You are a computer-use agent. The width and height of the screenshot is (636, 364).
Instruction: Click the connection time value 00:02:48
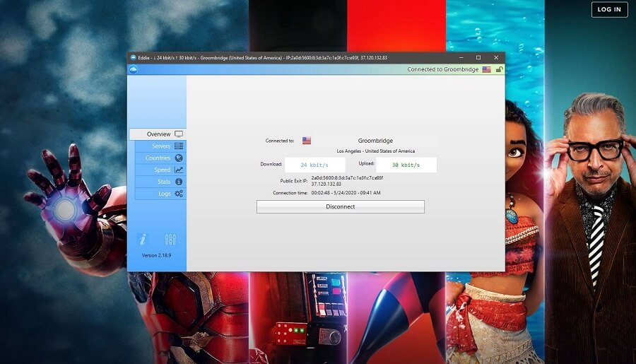tap(346, 193)
